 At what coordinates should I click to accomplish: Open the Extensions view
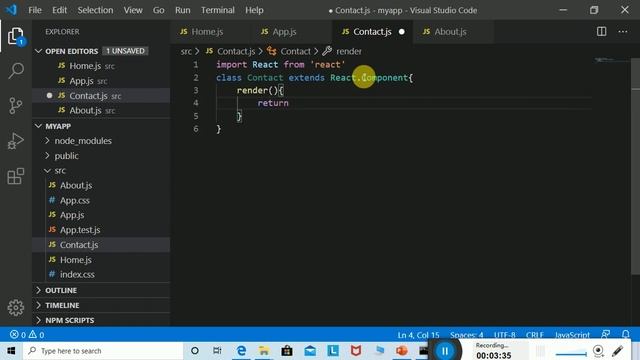(x=16, y=176)
